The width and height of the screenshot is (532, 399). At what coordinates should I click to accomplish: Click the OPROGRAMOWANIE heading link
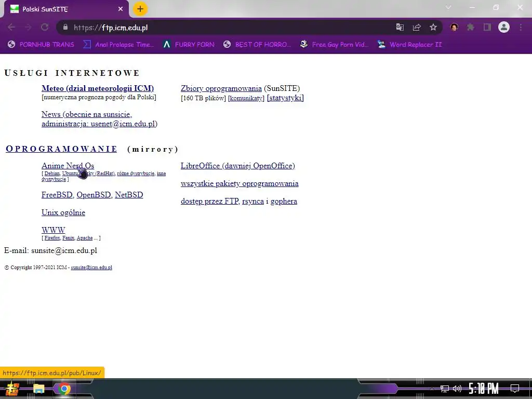(x=61, y=149)
